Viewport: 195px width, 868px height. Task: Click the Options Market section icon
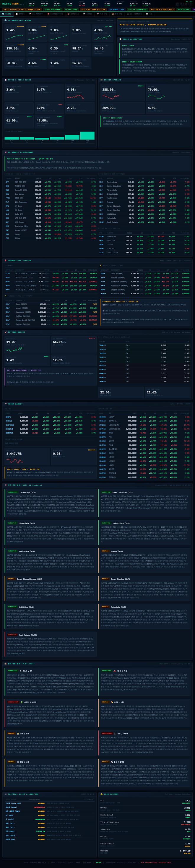pyautogui.click(x=5, y=332)
